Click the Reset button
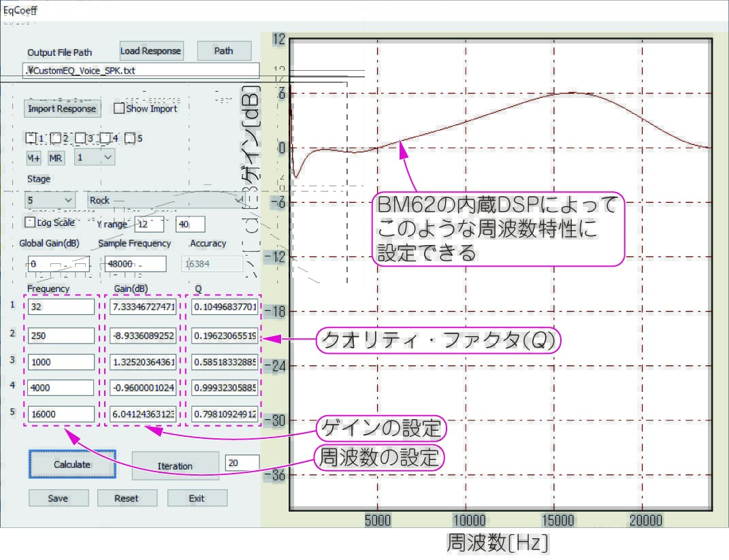The height and width of the screenshot is (560, 729). click(127, 498)
